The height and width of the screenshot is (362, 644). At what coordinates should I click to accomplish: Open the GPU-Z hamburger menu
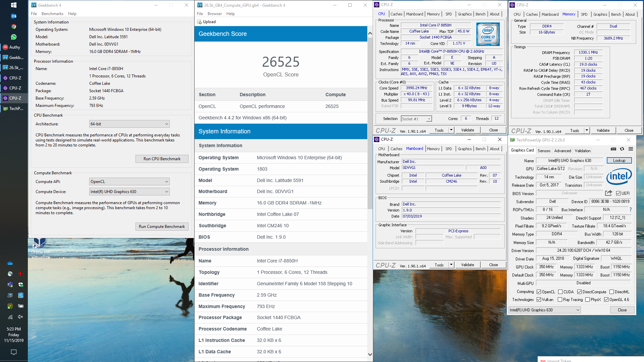pos(631,149)
